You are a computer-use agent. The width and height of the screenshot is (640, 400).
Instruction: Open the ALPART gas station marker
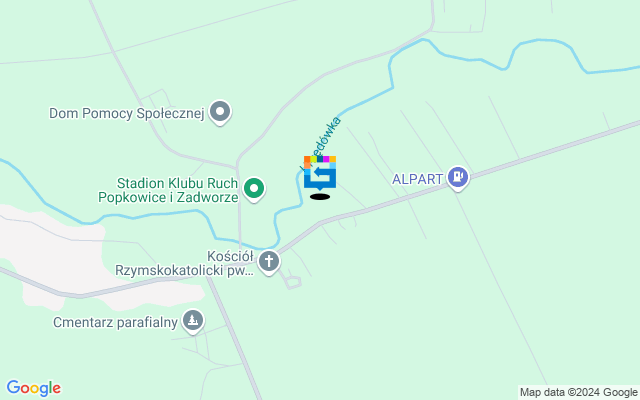[458, 178]
